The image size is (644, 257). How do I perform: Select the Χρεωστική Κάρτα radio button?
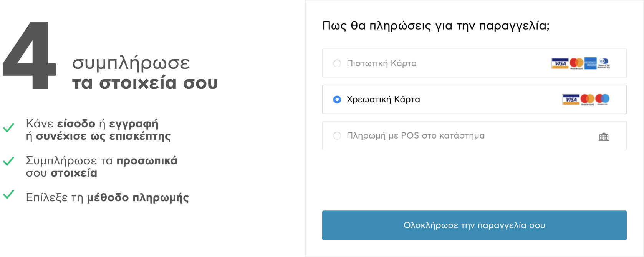[337, 100]
